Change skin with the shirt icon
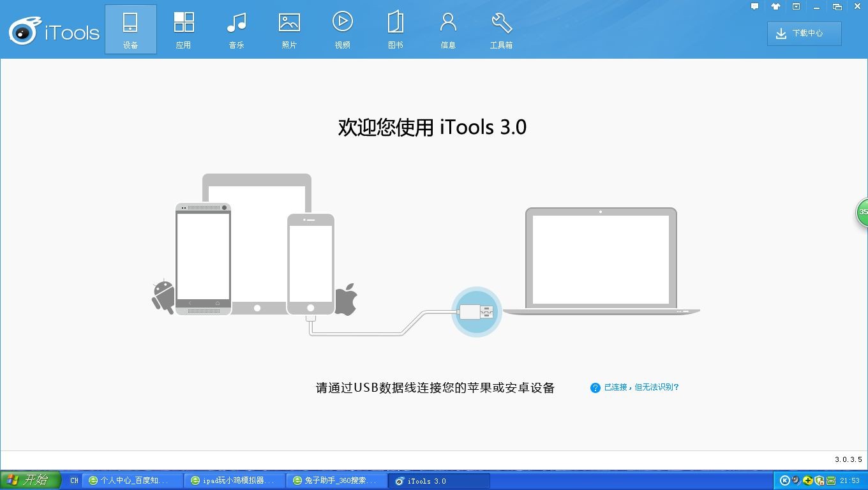The width and height of the screenshot is (868, 490). tap(775, 6)
